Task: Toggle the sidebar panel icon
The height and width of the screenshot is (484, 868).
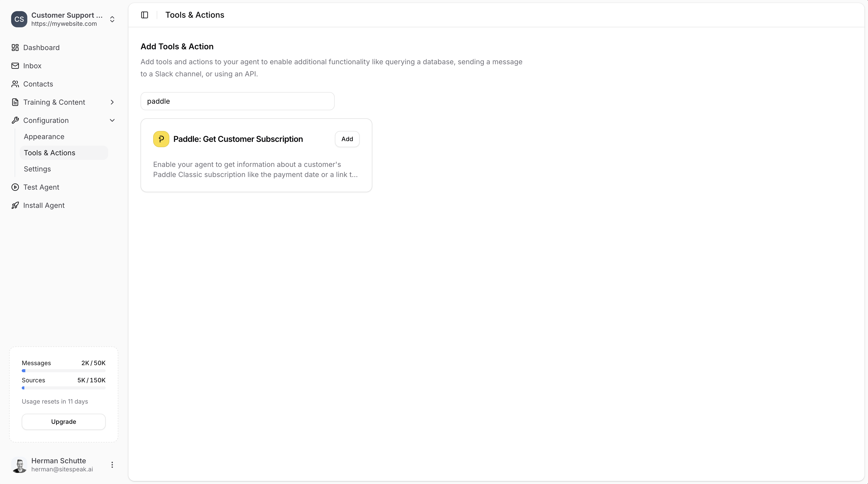Action: click(x=145, y=15)
